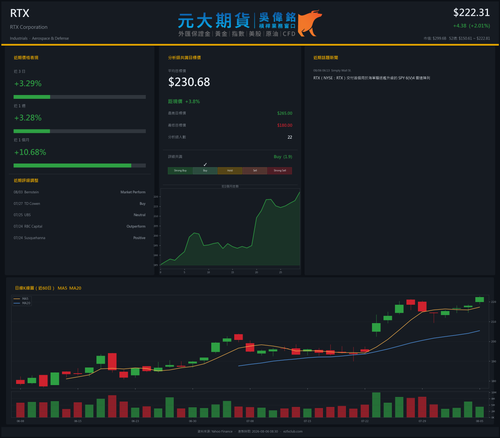
Task: Select the Sell rating segment
Action: [x=255, y=171]
